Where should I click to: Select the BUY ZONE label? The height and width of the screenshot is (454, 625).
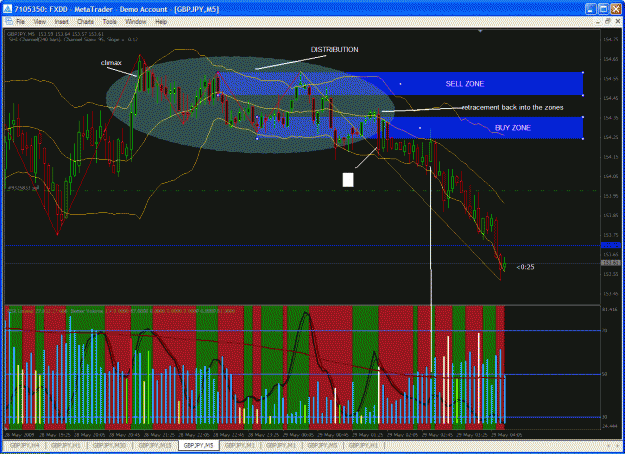513,128
